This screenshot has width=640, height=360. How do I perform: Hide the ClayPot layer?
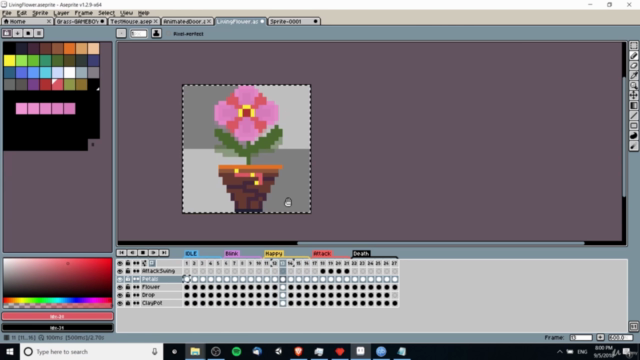coord(120,303)
